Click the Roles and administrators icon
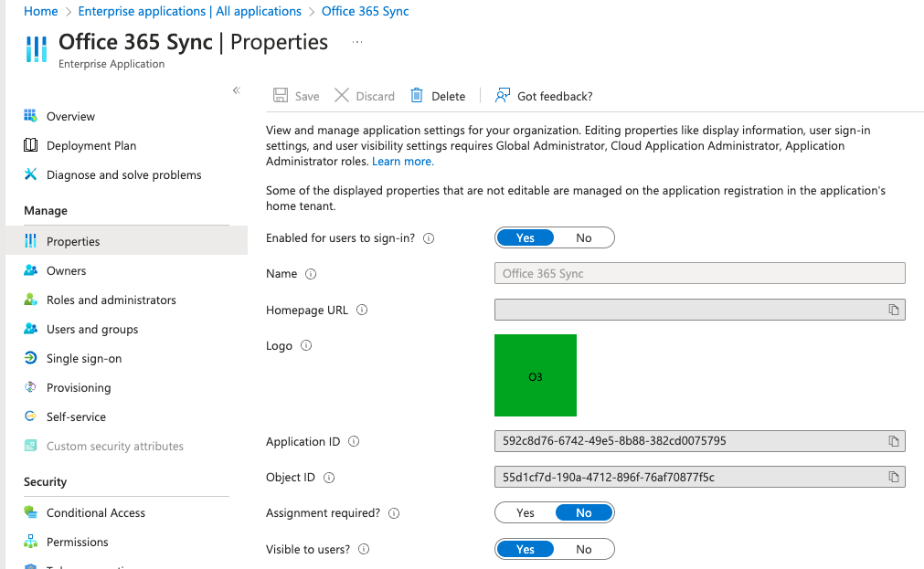This screenshot has height=569, width=924. 31,300
